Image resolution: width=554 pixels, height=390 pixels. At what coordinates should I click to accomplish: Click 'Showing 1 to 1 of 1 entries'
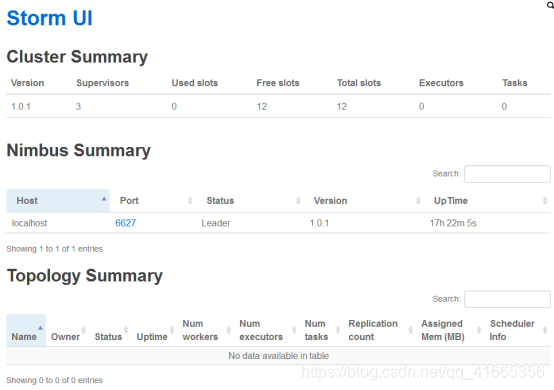[x=54, y=249]
